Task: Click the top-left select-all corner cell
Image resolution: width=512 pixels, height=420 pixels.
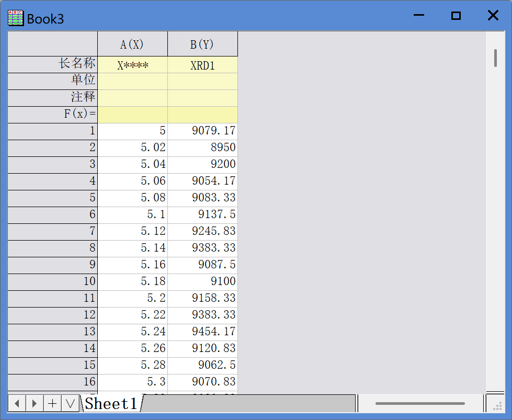Action: tap(52, 44)
